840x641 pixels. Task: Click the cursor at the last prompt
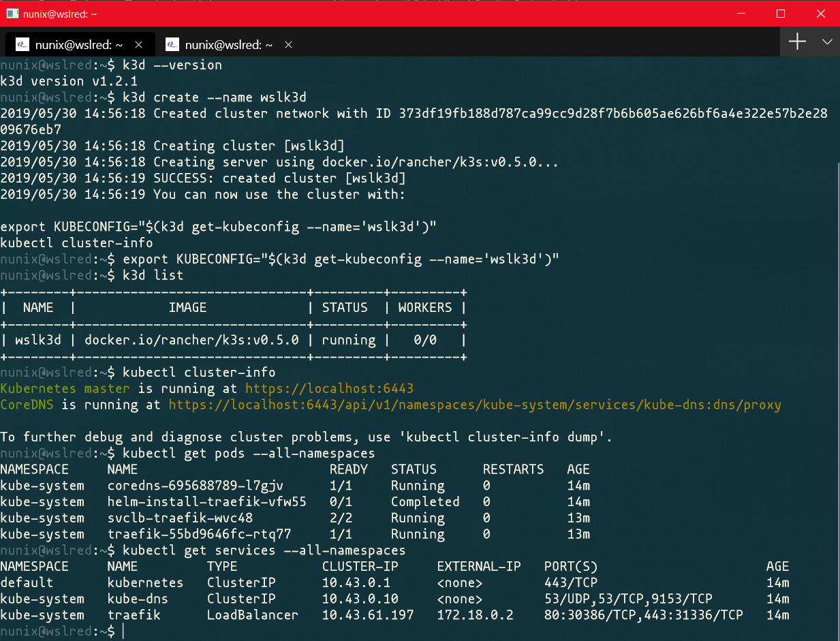(124, 631)
